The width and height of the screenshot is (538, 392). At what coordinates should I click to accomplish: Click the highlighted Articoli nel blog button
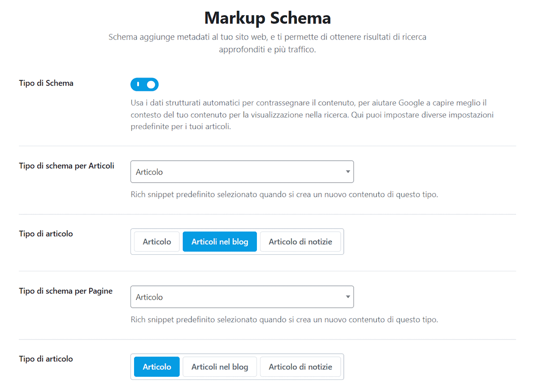coord(220,241)
